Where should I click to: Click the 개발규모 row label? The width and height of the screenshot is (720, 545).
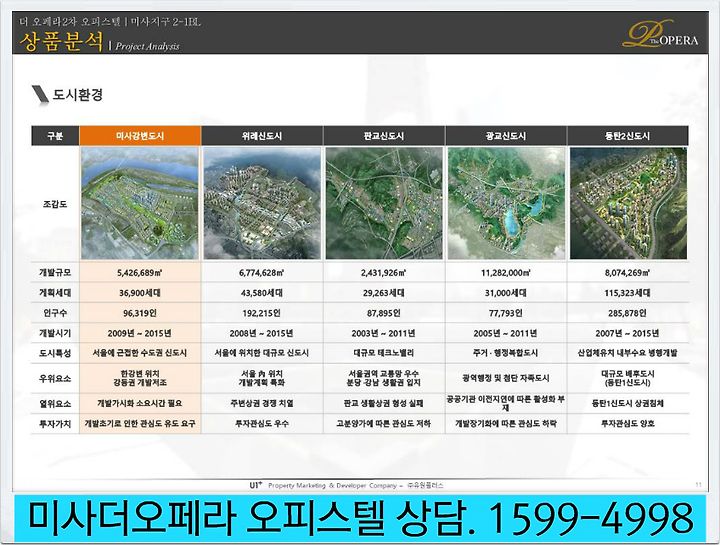pyautogui.click(x=55, y=273)
